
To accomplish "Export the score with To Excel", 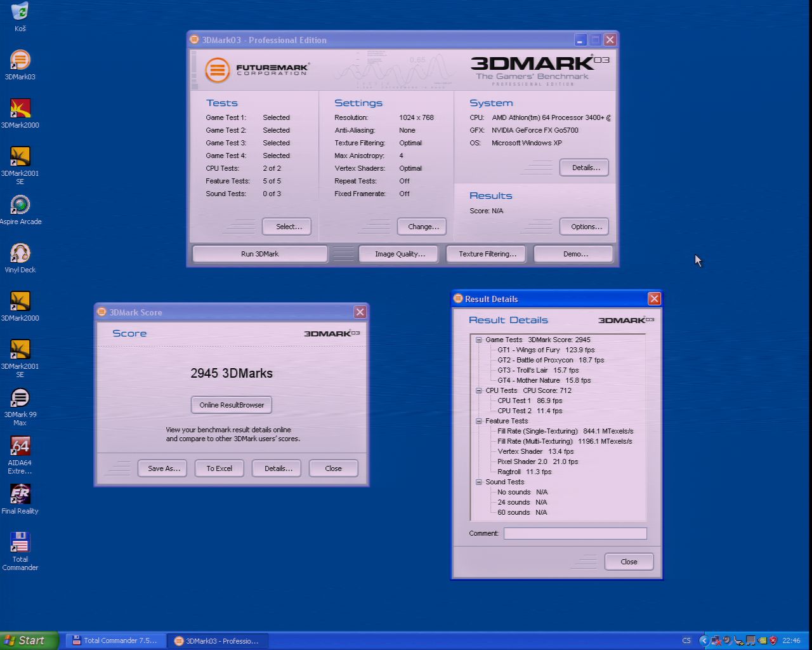I will click(219, 468).
